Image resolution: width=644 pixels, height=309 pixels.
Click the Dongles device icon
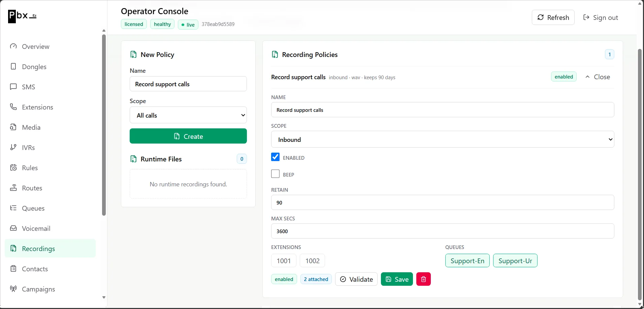pos(13,66)
